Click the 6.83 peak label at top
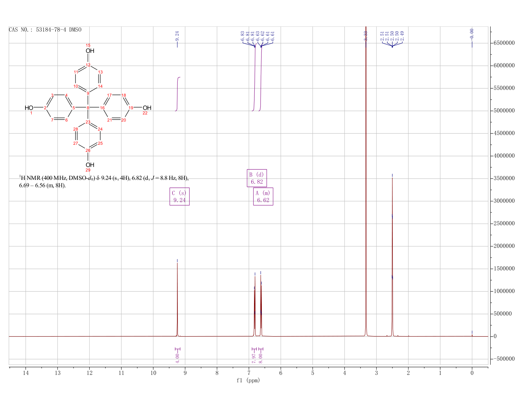Screen dimensions: 532x411 242,36
